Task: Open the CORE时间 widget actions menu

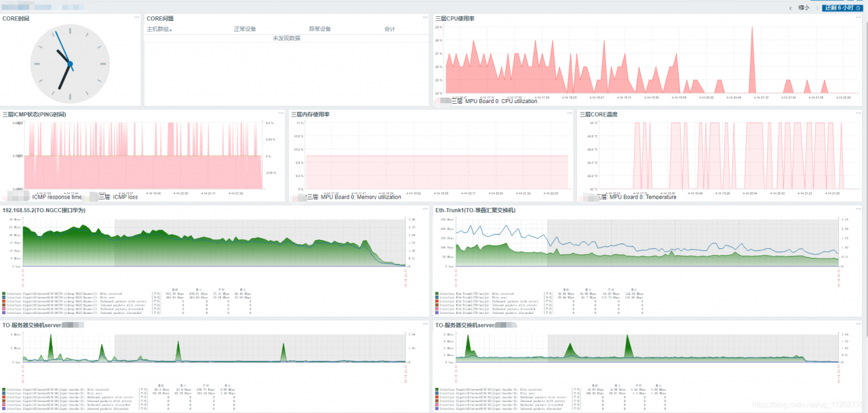Action: 137,17
